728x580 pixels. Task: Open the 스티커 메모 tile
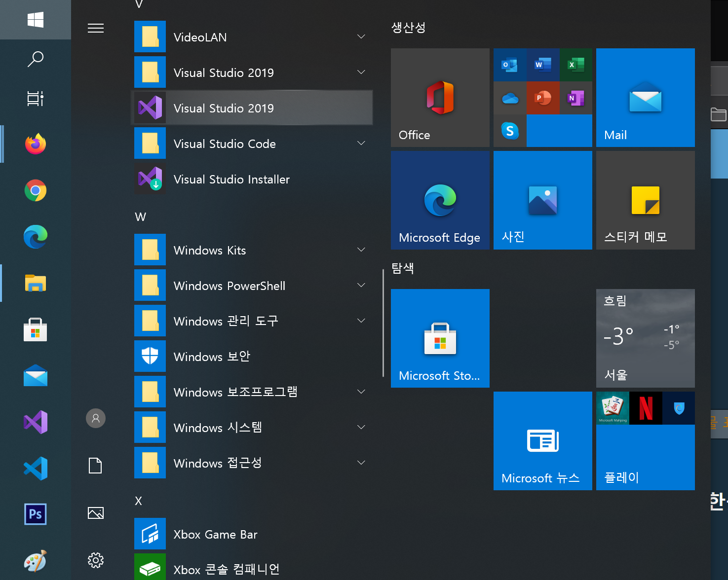[x=646, y=200]
